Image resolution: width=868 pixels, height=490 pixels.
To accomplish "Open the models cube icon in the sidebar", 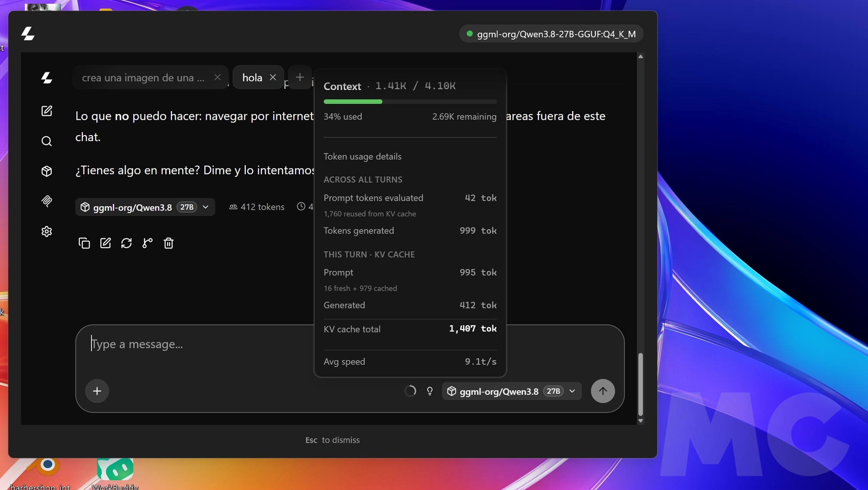I will [46, 171].
